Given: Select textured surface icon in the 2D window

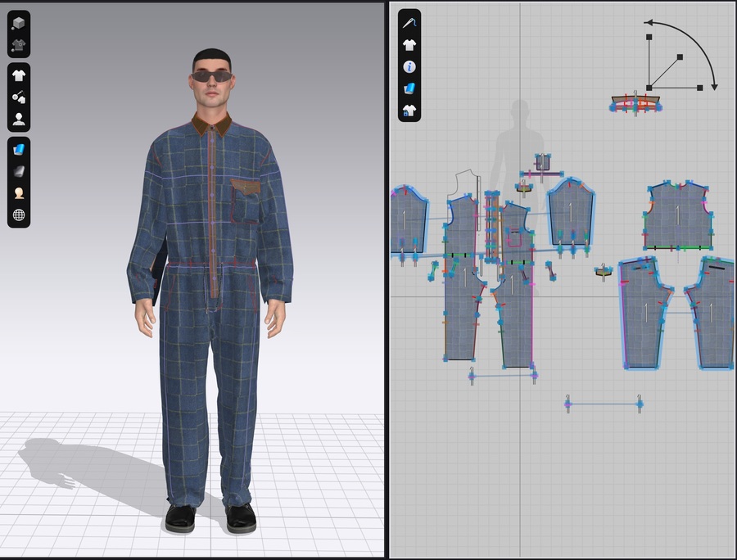Looking at the screenshot, I should coord(409,88).
